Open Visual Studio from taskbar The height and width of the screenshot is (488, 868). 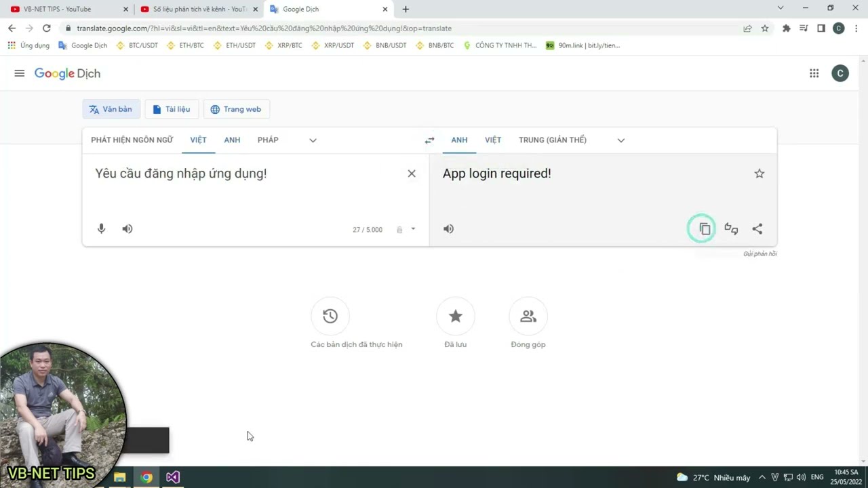(x=173, y=477)
